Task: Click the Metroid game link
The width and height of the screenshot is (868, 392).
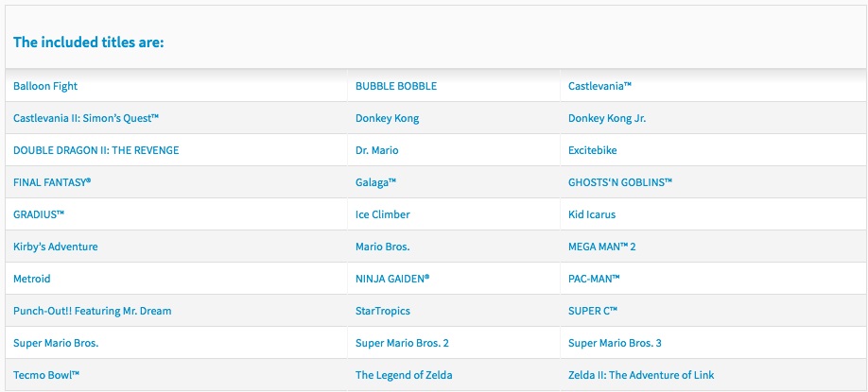Action: pyautogui.click(x=32, y=279)
